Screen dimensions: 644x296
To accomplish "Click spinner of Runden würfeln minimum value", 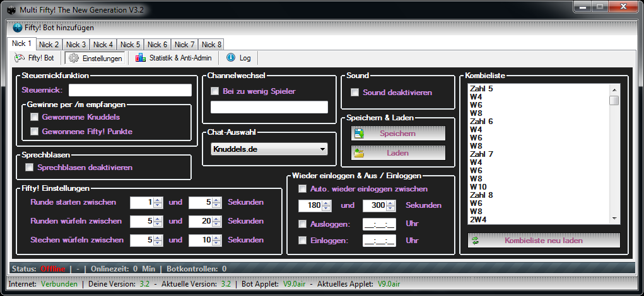I will click(158, 222).
